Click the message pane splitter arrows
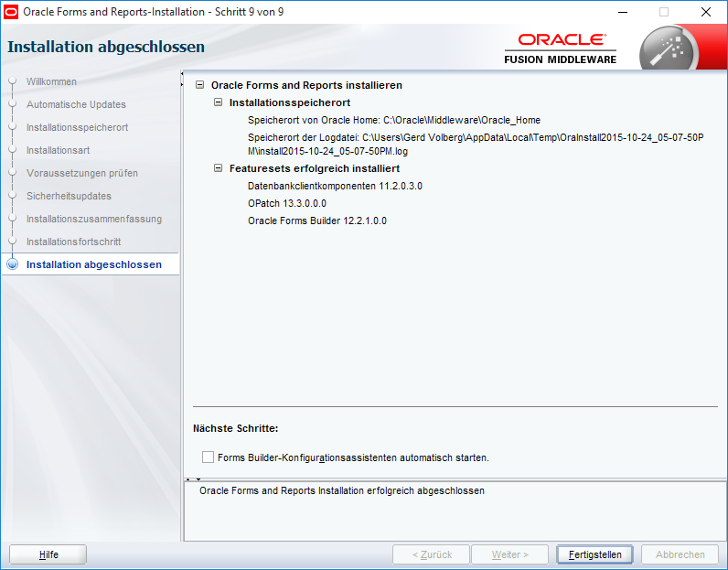Screen dimensions: 728x570 193,479
